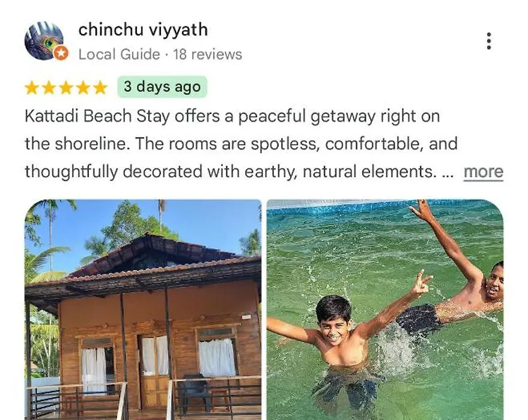528x420 pixels.
Task: Click the 18 reviews count text
Action: pyautogui.click(x=208, y=55)
